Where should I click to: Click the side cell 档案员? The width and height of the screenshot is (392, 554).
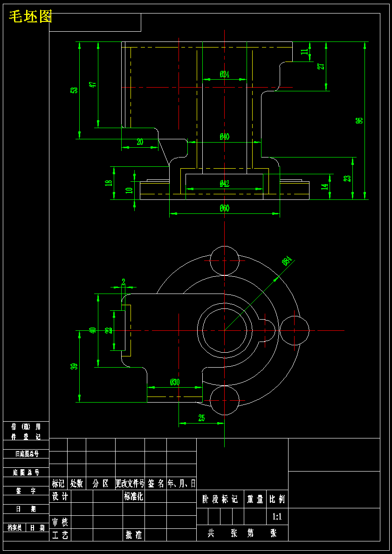pyautogui.click(x=15, y=527)
